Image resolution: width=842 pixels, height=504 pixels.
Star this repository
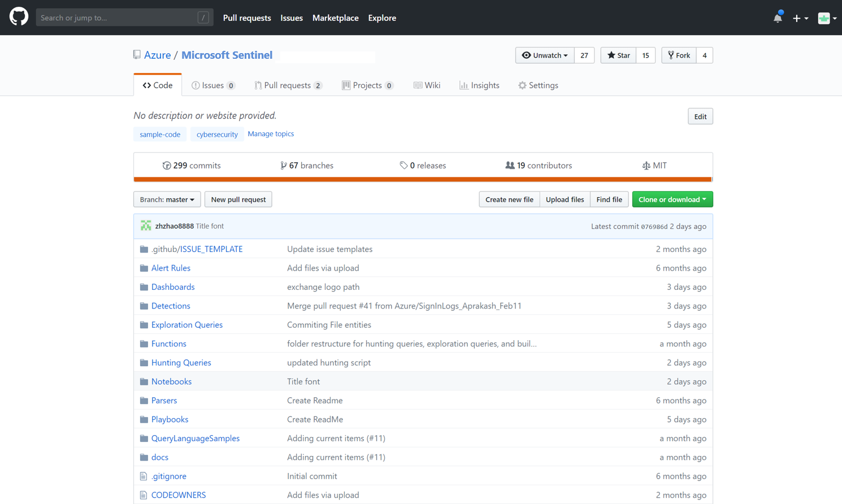618,55
